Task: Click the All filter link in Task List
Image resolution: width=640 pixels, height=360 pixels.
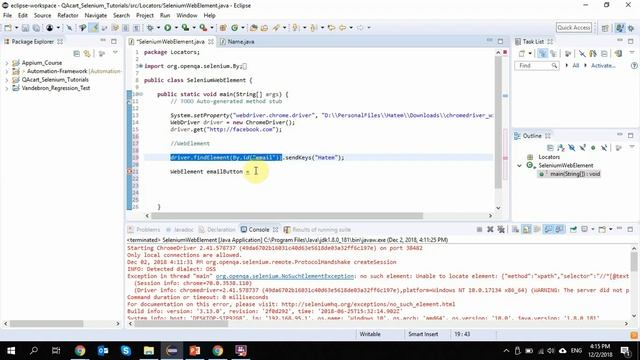Action: point(576,66)
